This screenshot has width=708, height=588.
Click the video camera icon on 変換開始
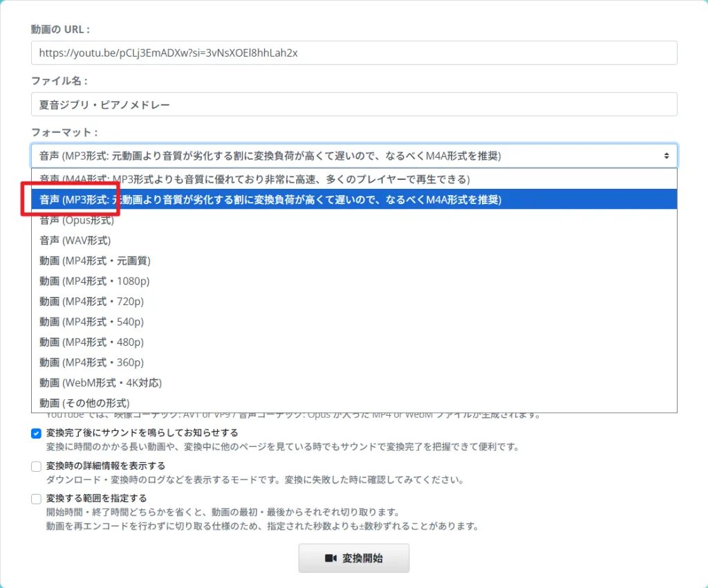[330, 558]
